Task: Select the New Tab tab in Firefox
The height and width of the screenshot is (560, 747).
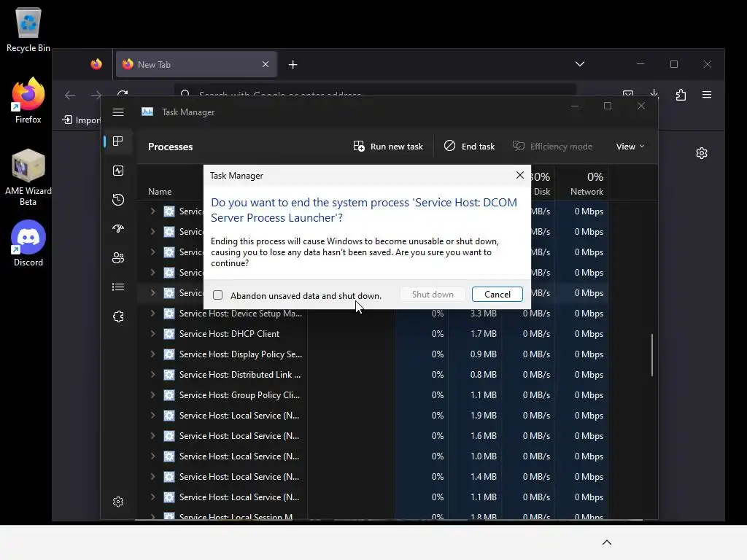Action: (196, 64)
